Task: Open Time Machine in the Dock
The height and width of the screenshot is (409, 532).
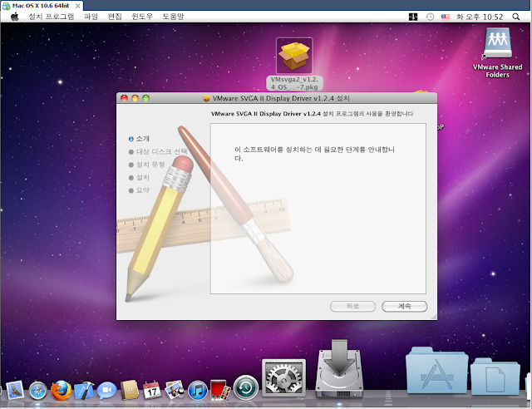Action: point(246,387)
